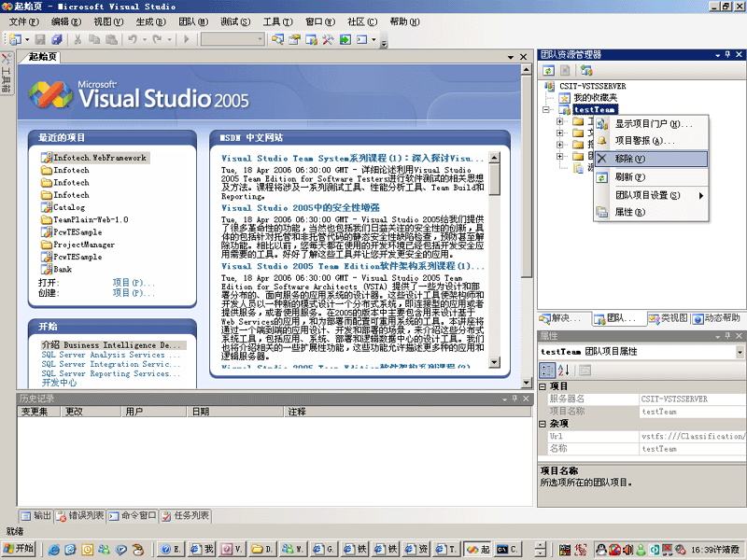The width and height of the screenshot is (747, 560).
Task: Click 变更集 column header in history
Action: pos(39,412)
